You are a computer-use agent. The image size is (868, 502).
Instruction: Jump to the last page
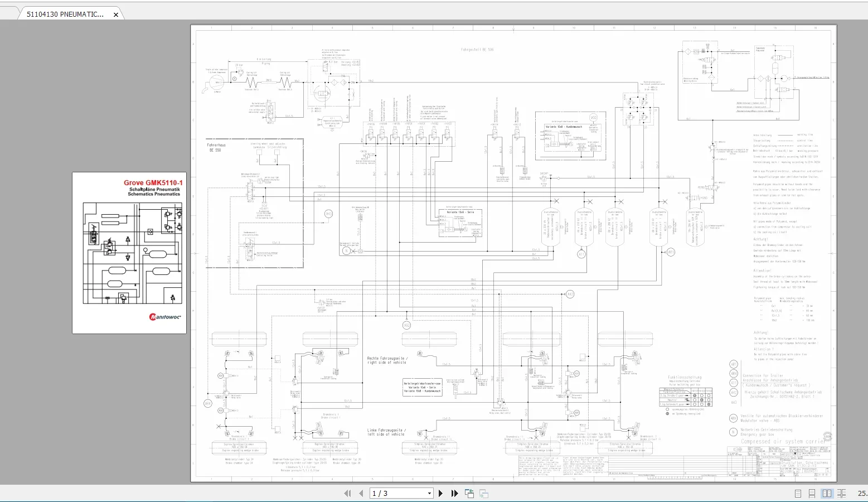454,493
